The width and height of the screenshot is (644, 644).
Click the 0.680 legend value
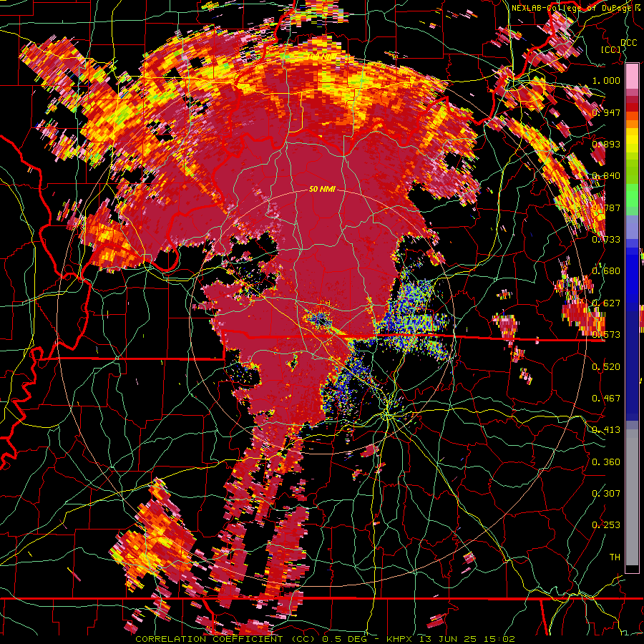click(x=606, y=271)
